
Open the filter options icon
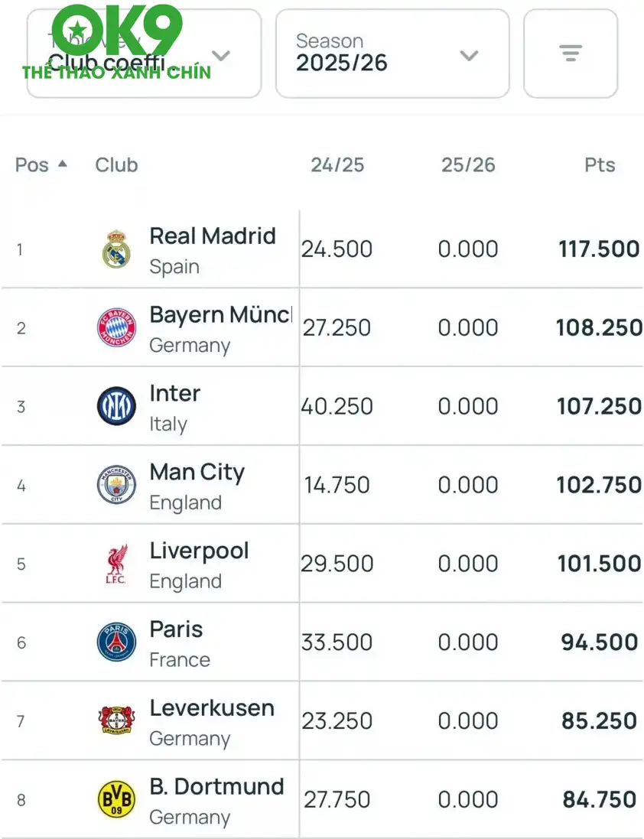coord(571,54)
